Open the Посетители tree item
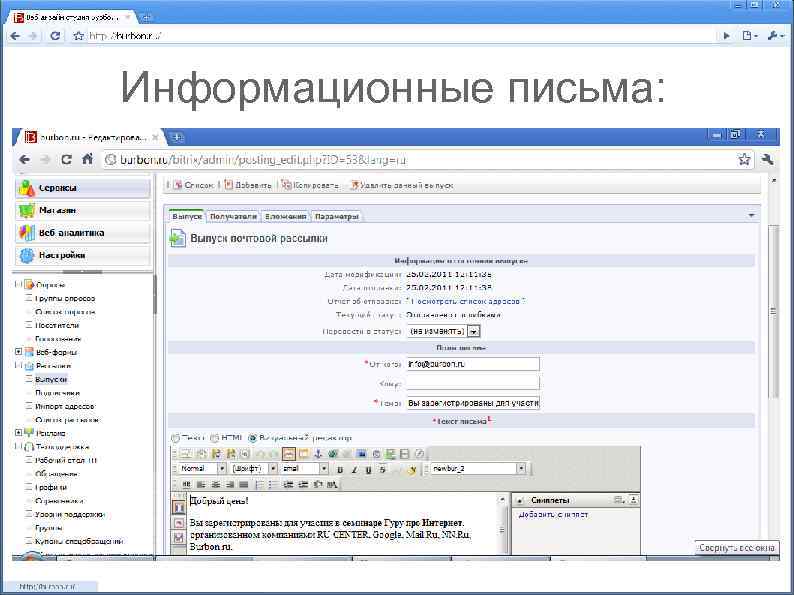This screenshot has height=595, width=794. [x=57, y=326]
